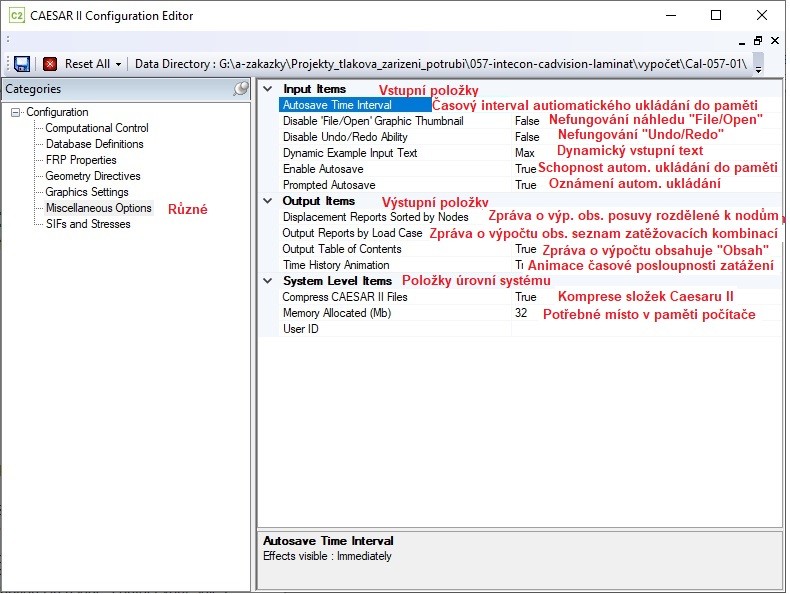Click the Categories panel header
The image size is (790, 594).
[x=126, y=89]
